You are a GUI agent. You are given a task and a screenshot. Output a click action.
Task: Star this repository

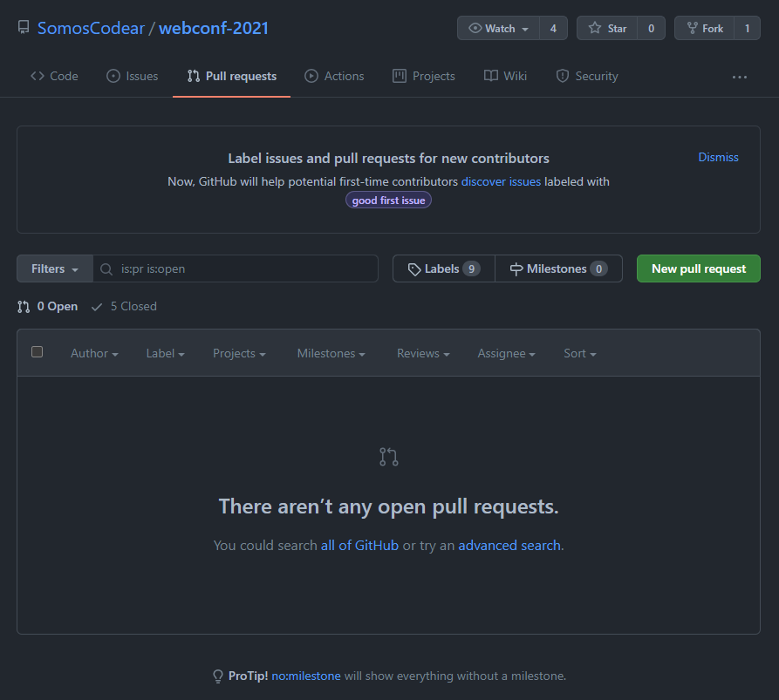[x=607, y=28]
